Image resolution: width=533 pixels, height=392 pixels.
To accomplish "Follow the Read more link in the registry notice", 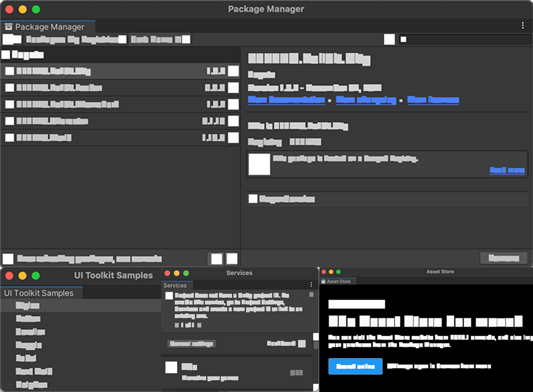I will pos(507,170).
